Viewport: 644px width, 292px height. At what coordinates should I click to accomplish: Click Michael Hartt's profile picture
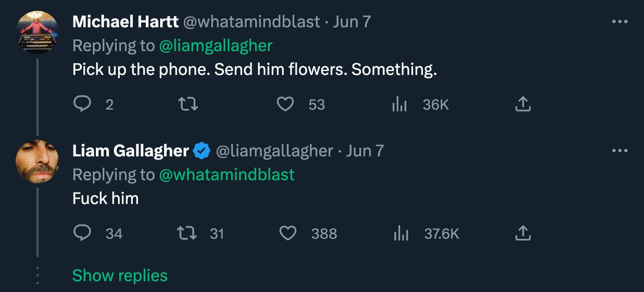click(37, 32)
